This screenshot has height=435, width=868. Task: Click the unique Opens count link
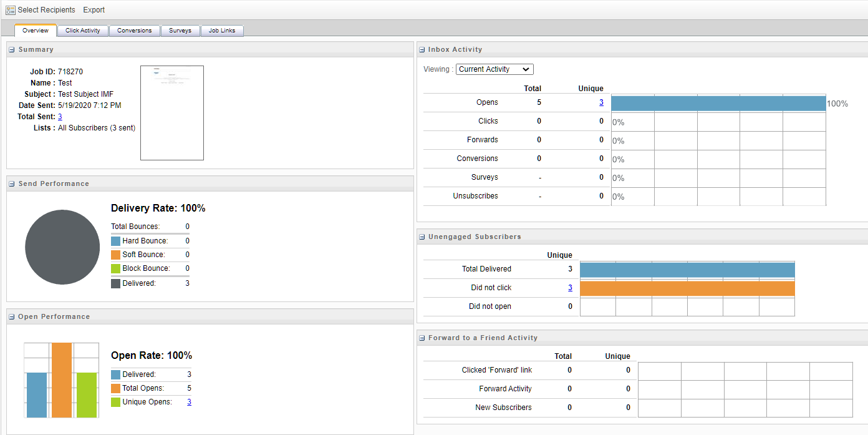601,102
